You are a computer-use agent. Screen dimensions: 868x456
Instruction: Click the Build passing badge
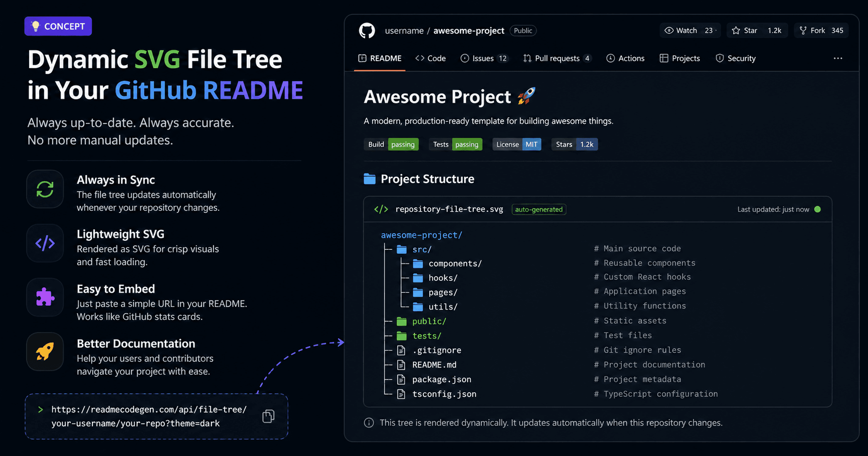pos(391,144)
